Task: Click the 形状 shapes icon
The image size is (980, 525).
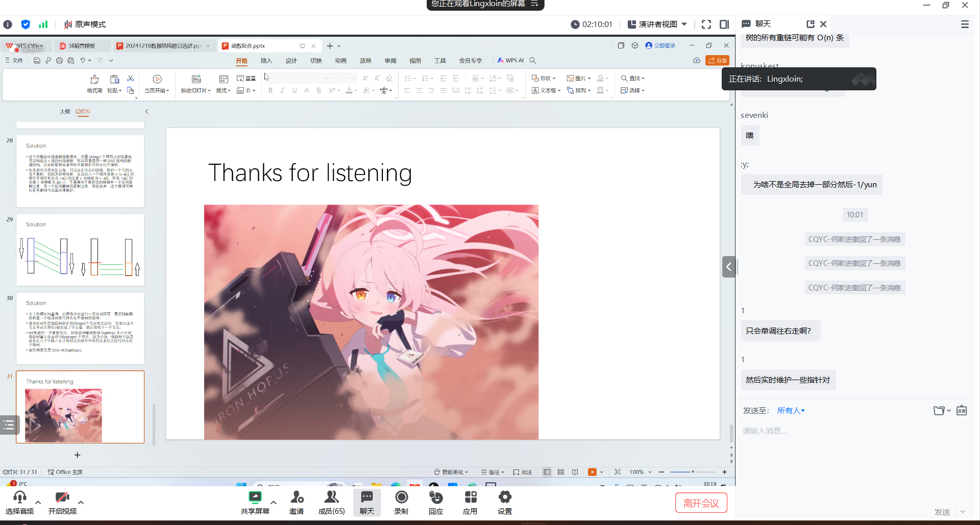Action: (535, 78)
